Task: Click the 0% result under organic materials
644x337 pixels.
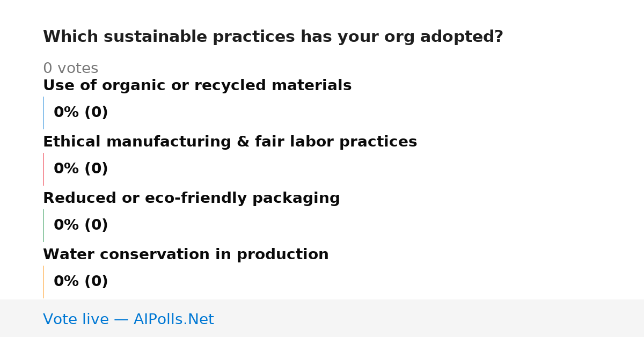Action: (x=66, y=113)
